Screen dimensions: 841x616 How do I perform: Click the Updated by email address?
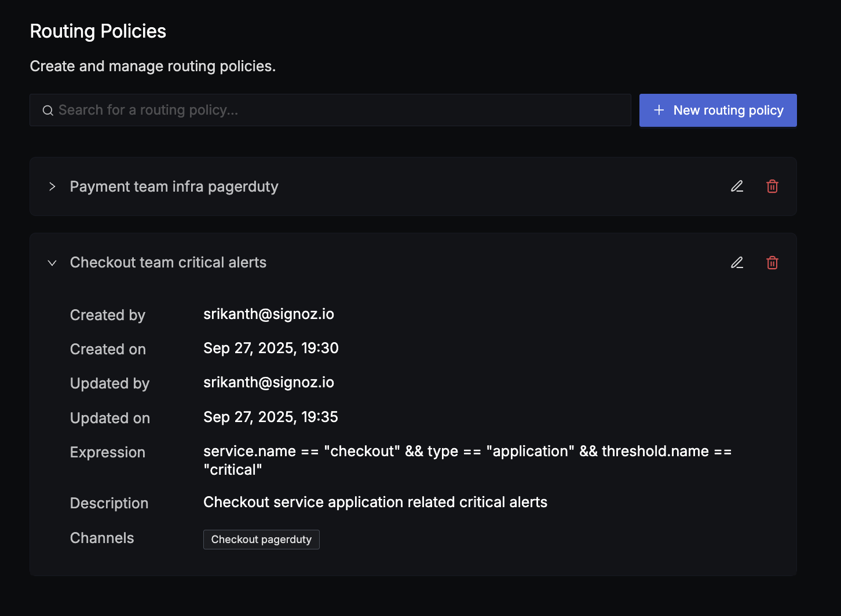(x=269, y=383)
